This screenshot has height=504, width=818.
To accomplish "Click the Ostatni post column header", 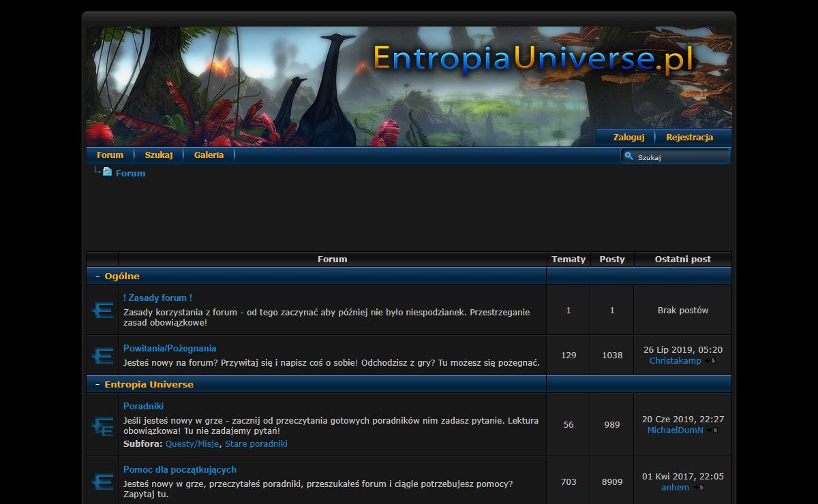I will click(x=683, y=259).
